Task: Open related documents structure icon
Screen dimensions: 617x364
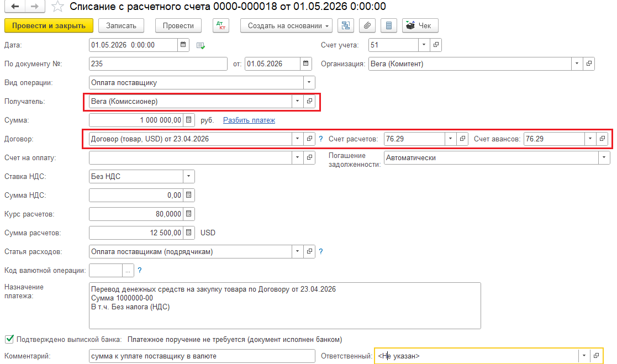Action: pos(345,25)
